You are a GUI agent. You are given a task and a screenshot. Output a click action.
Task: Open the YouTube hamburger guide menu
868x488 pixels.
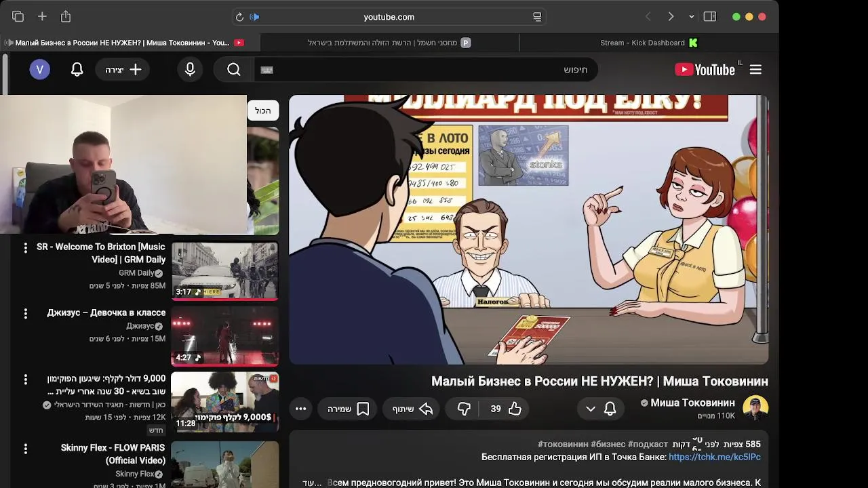[x=755, y=70]
